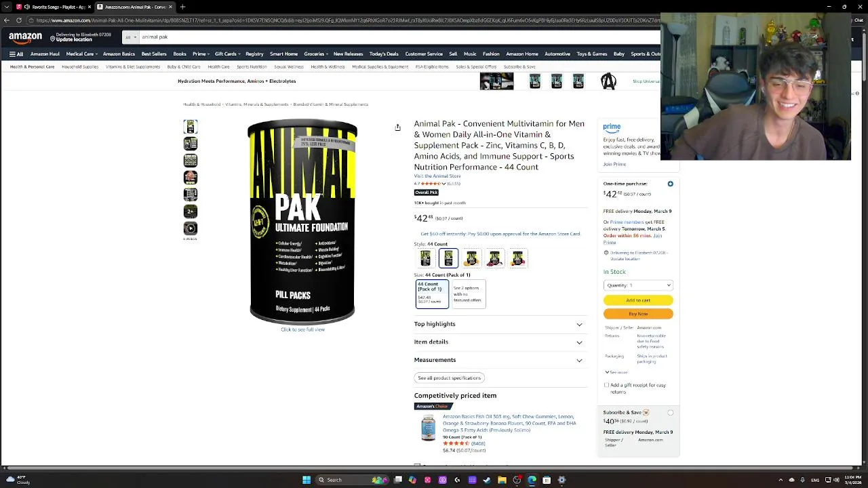Reload the page with the refresh icon
868x488 pixels.
tap(18, 20)
